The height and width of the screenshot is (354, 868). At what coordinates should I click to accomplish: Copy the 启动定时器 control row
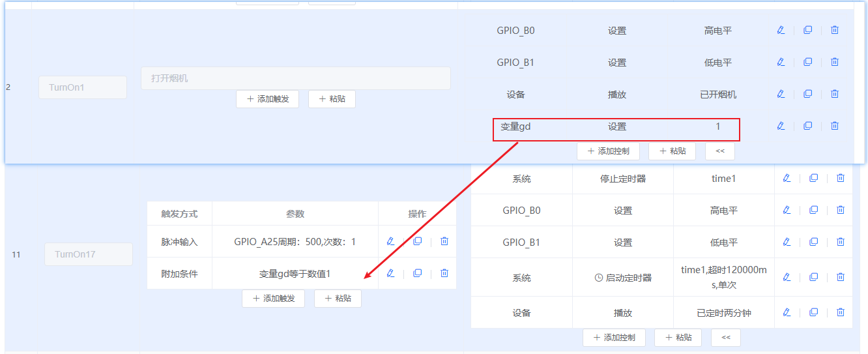click(x=813, y=277)
